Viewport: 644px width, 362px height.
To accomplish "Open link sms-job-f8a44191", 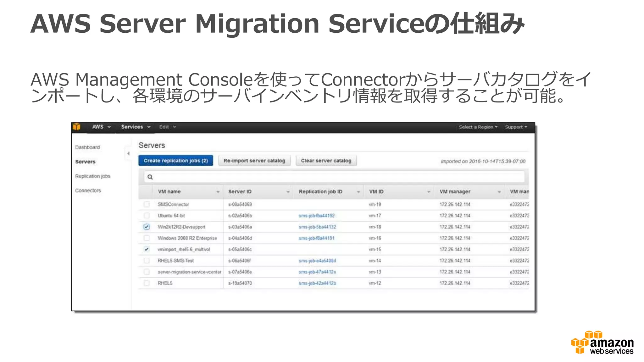I will tap(317, 238).
